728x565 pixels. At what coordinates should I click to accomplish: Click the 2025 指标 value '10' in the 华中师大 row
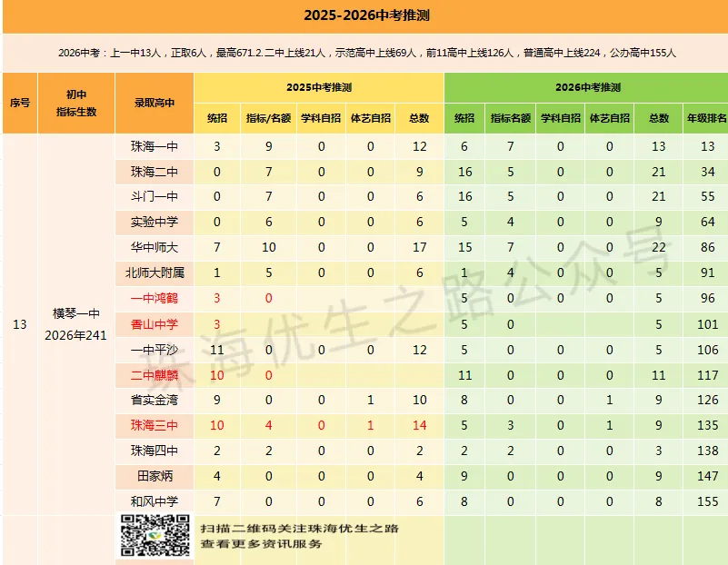tap(269, 247)
